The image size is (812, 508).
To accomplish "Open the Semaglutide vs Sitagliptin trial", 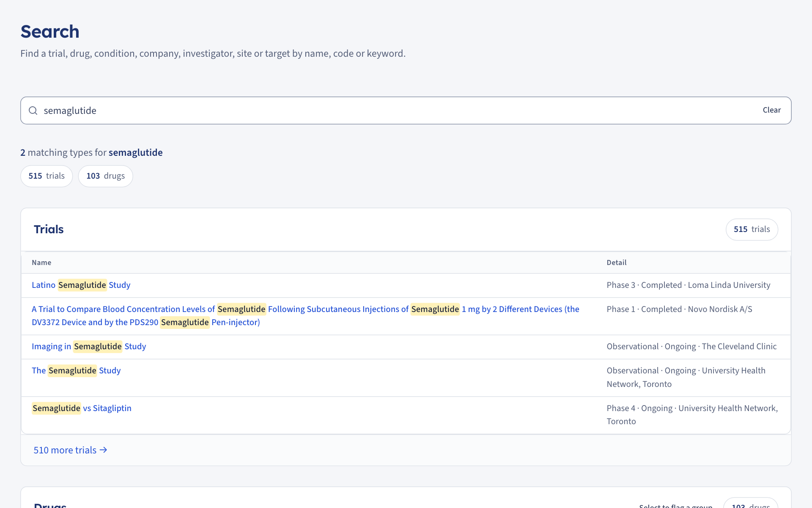I will click(82, 409).
